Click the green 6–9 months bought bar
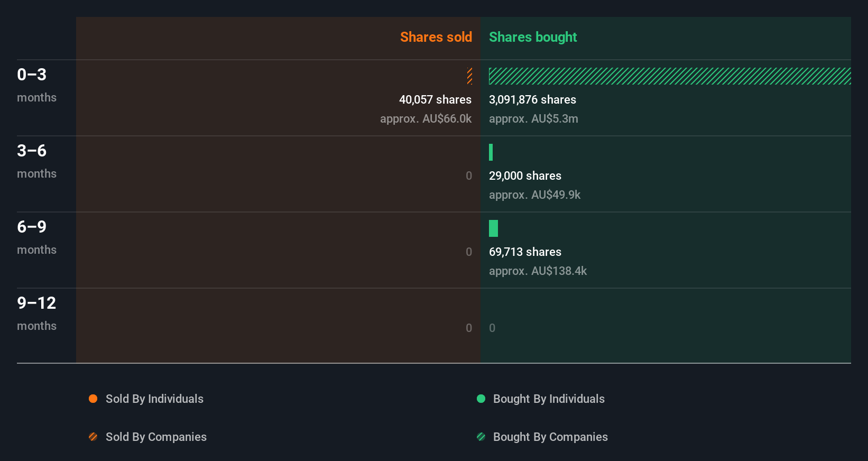Viewport: 868px width, 461px height. [x=493, y=228]
